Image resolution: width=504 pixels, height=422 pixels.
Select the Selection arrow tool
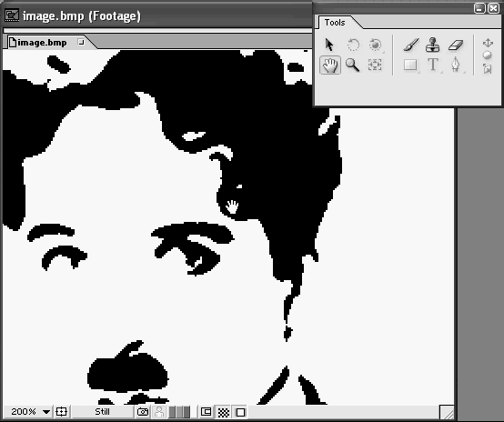click(329, 45)
